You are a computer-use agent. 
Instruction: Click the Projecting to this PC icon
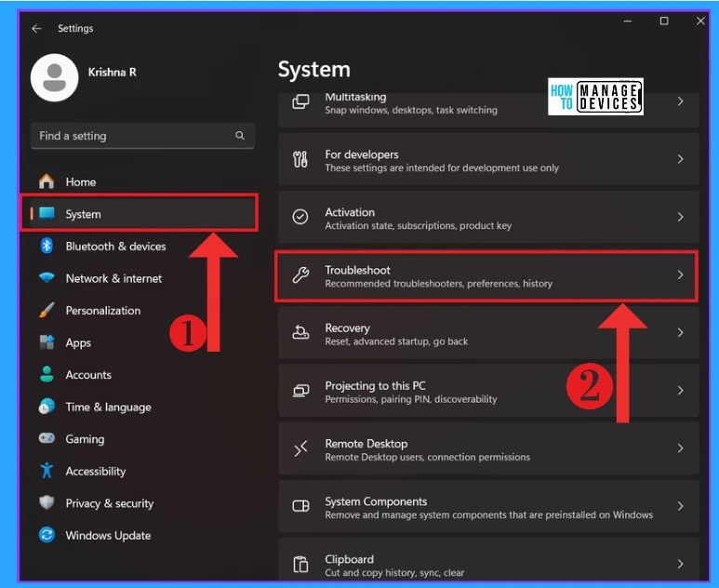coord(300,391)
